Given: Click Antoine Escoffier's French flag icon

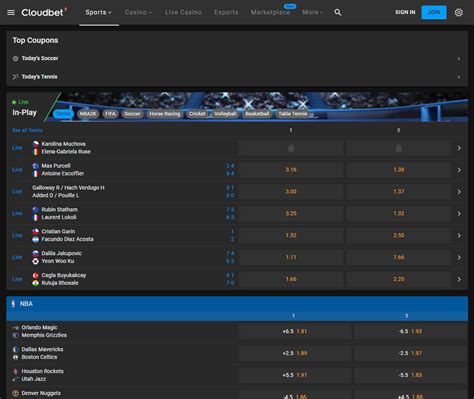Looking at the screenshot, I should pyautogui.click(x=36, y=174).
